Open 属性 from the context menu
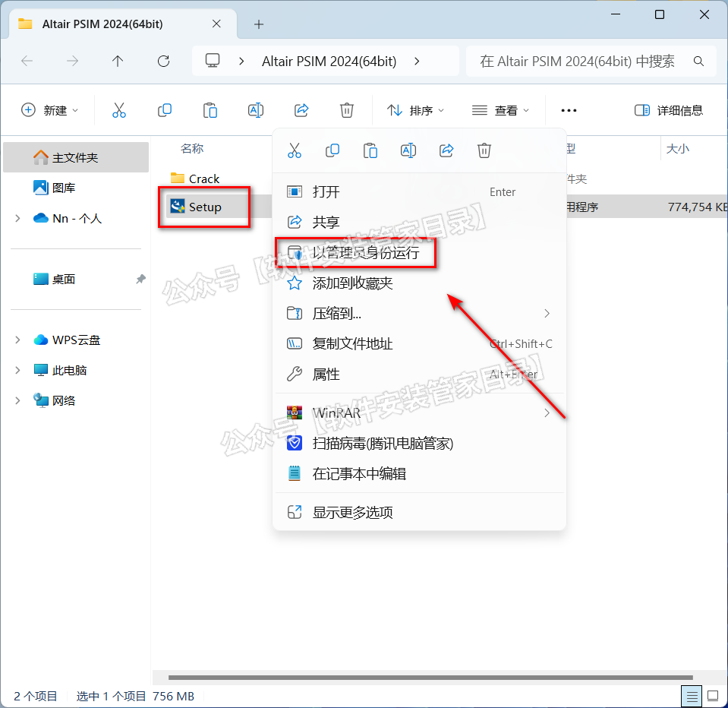The height and width of the screenshot is (708, 728). (x=419, y=374)
